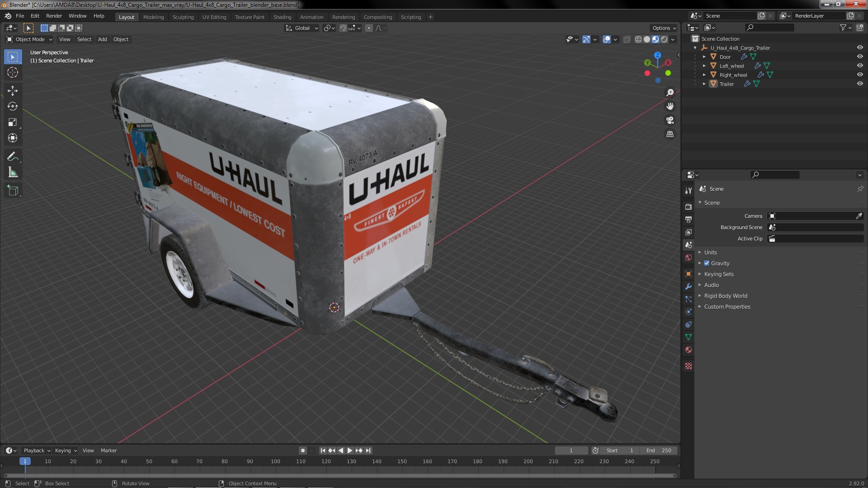Image resolution: width=868 pixels, height=488 pixels.
Task: Toggle proportional editing
Action: click(369, 28)
